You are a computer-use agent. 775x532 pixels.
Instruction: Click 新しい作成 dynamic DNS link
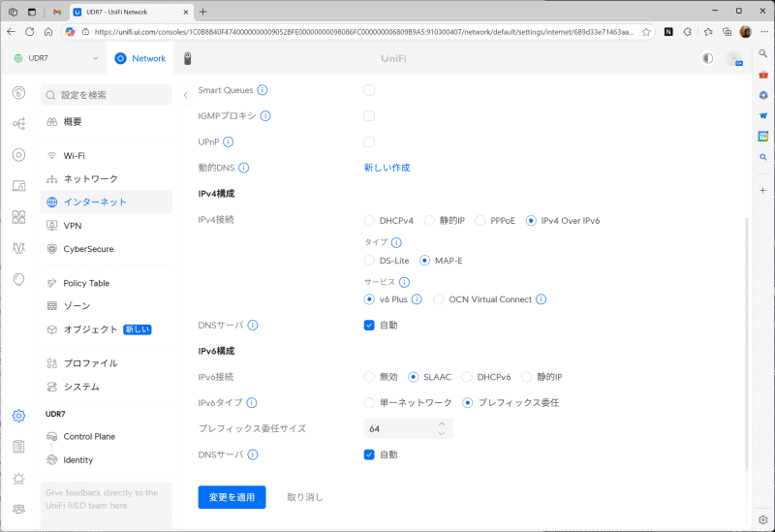387,168
